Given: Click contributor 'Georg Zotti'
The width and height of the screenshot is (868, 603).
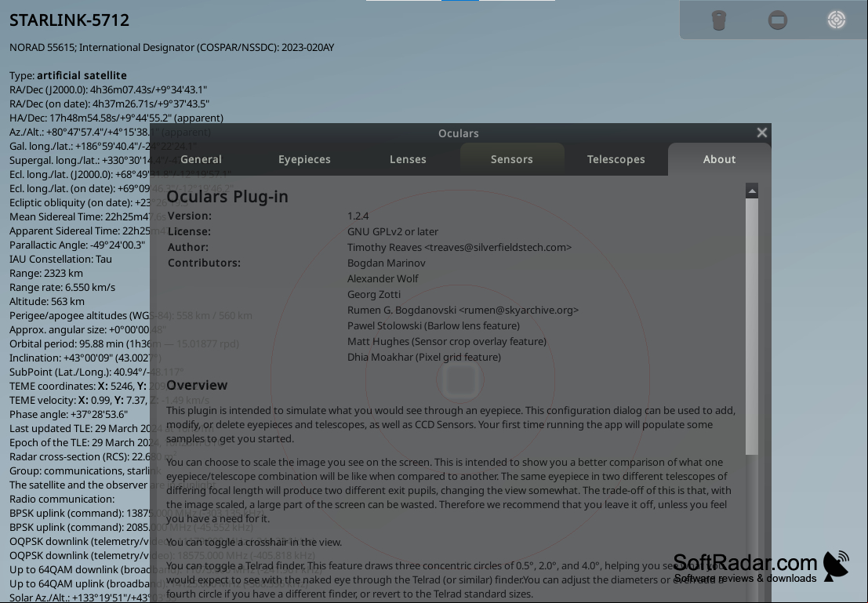Looking at the screenshot, I should [x=374, y=295].
